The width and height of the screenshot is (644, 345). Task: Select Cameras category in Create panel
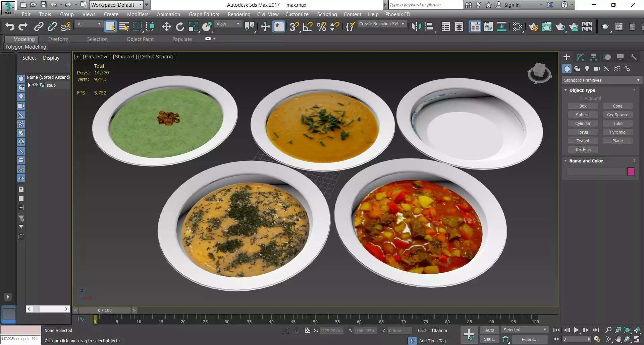pos(597,69)
